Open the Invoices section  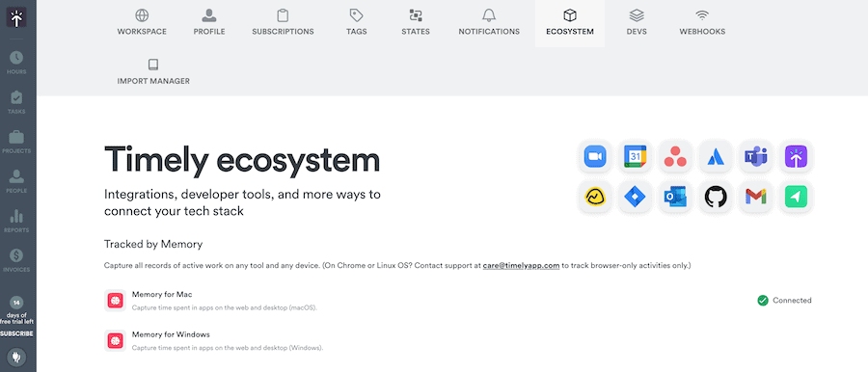pyautogui.click(x=16, y=260)
